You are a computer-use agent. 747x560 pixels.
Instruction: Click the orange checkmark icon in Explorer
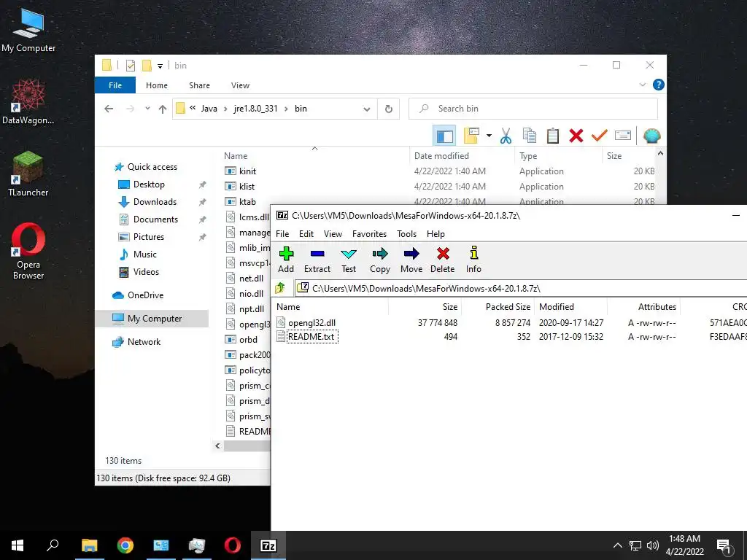click(x=600, y=136)
